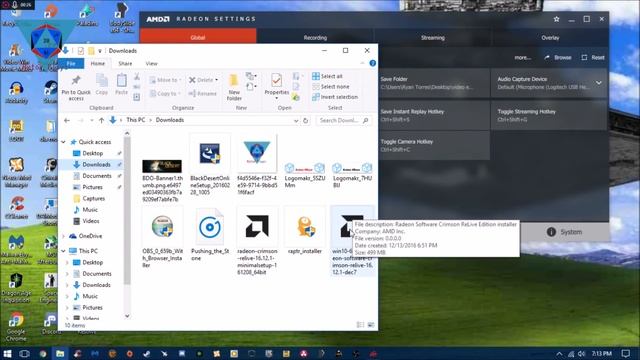Viewport: 640px width, 360px height.
Task: Open recent locations dropdown arrow
Action: pos(91,120)
